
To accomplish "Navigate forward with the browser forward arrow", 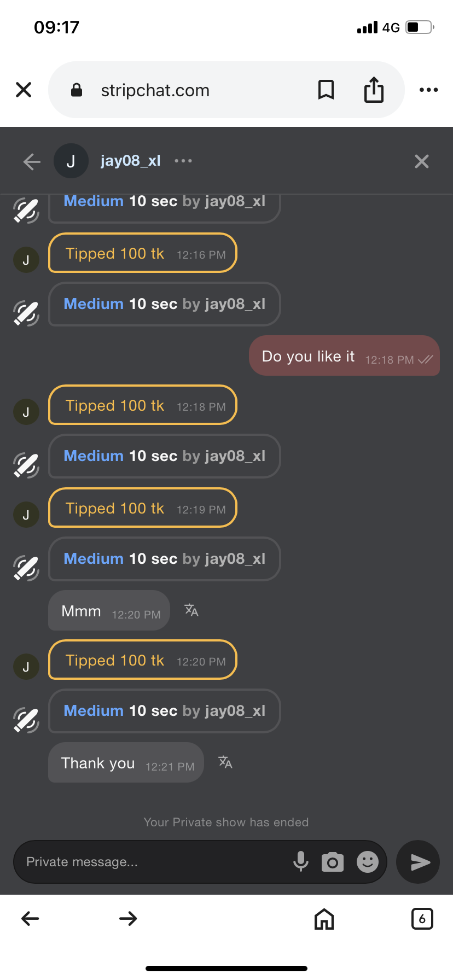I will (128, 919).
